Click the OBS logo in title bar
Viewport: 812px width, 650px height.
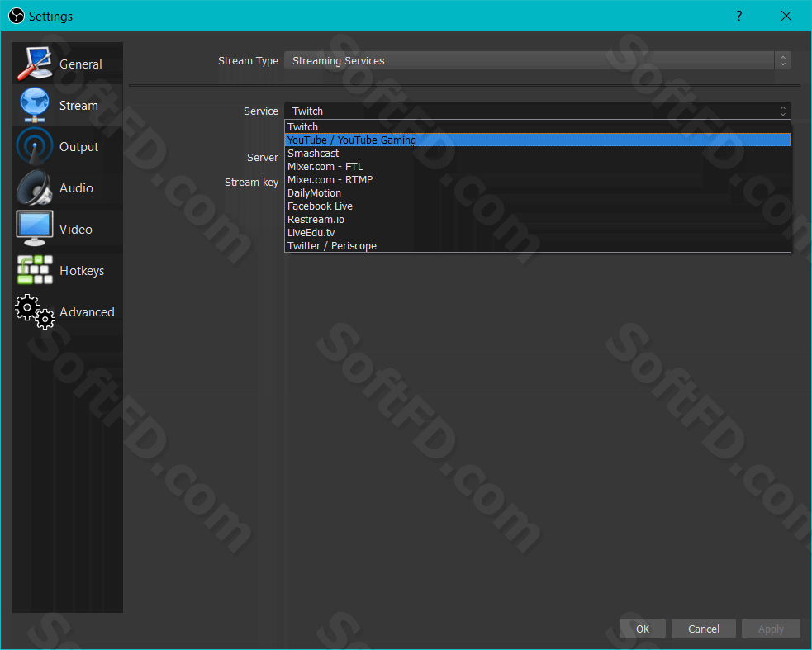click(16, 16)
